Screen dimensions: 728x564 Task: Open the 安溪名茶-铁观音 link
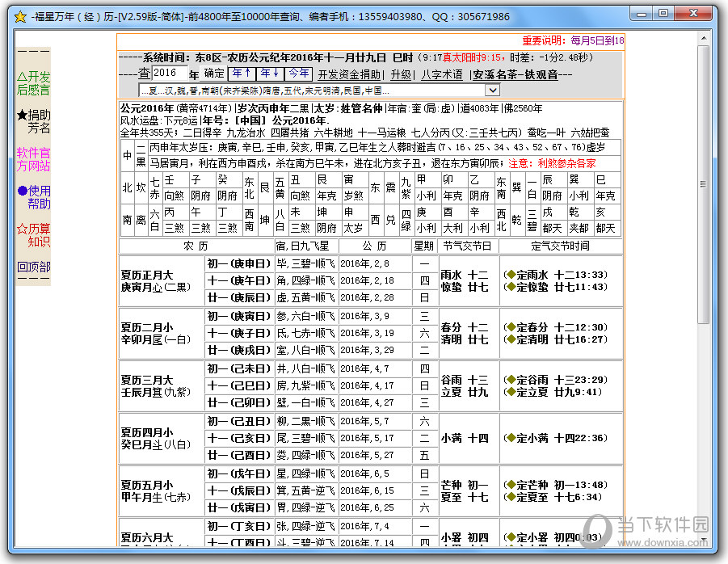tap(515, 74)
